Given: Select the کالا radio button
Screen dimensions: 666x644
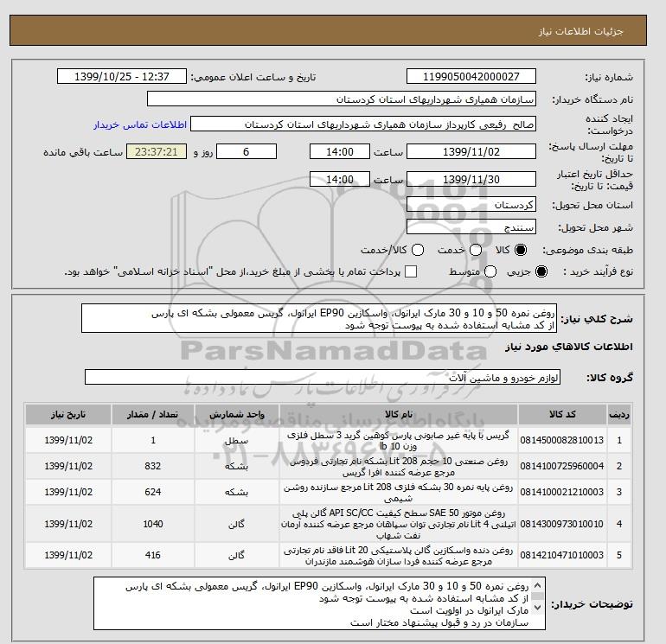Looking at the screenshot, I should point(521,250).
